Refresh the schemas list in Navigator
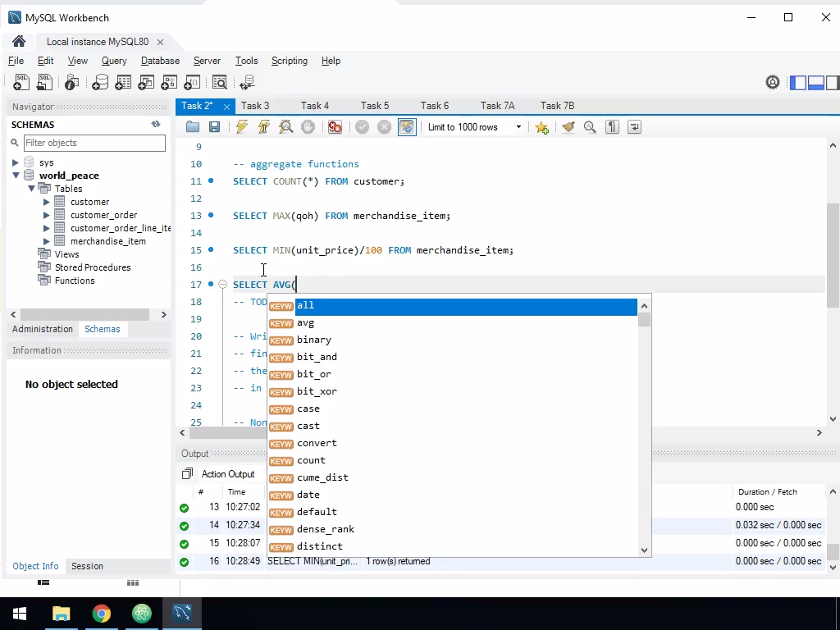This screenshot has height=630, width=840. tap(156, 125)
